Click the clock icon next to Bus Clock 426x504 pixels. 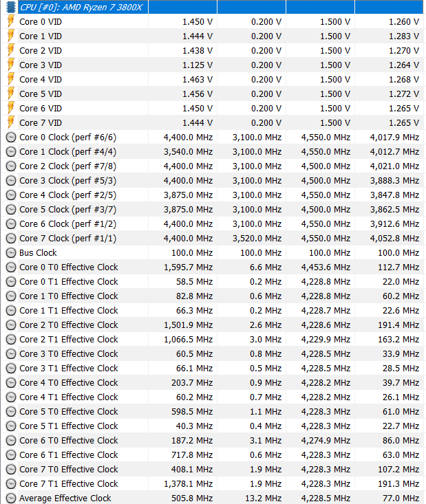11,252
